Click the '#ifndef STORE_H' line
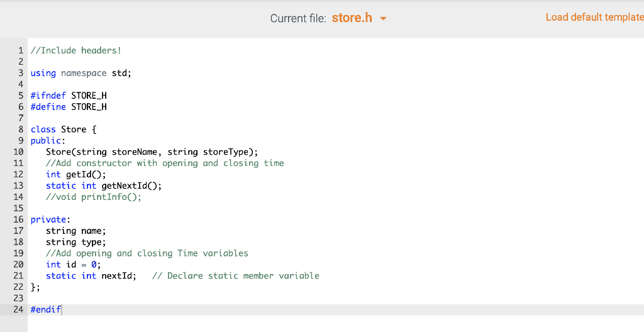 69,96
